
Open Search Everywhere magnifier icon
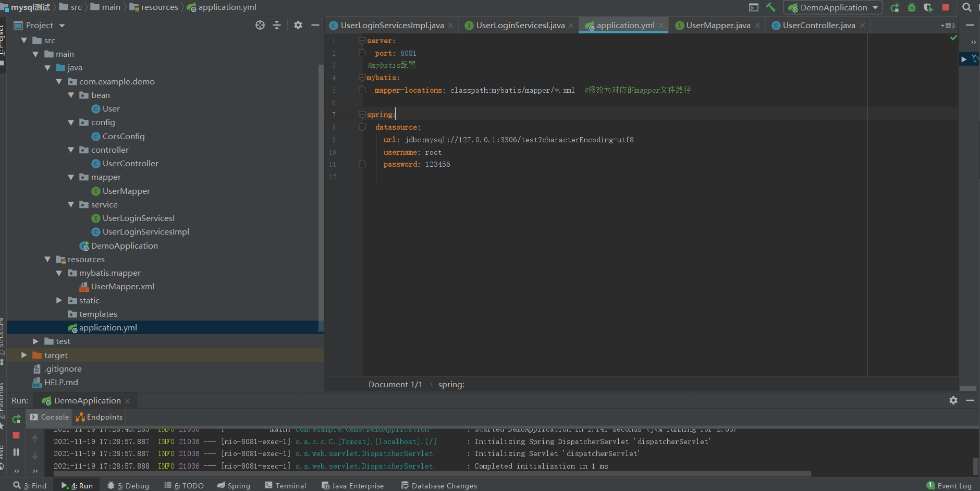click(967, 7)
